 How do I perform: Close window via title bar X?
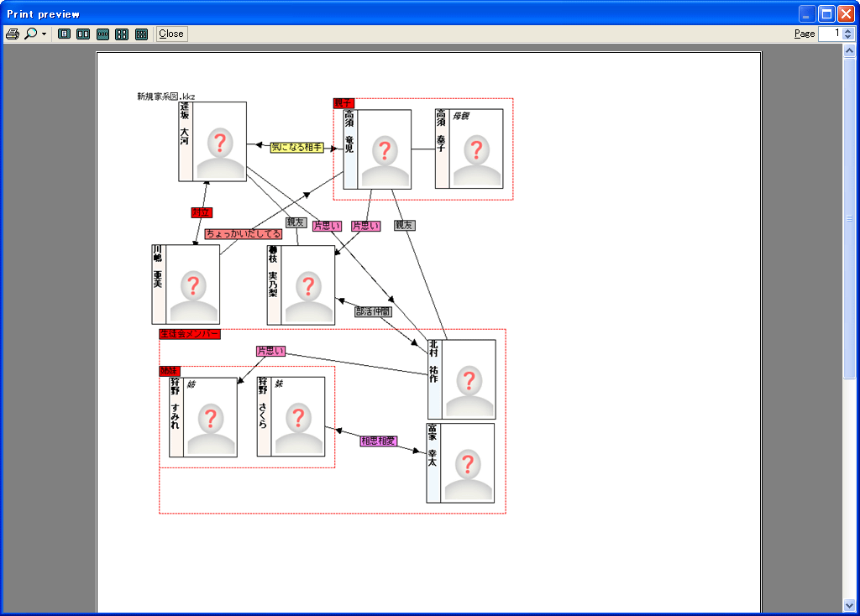coord(847,13)
